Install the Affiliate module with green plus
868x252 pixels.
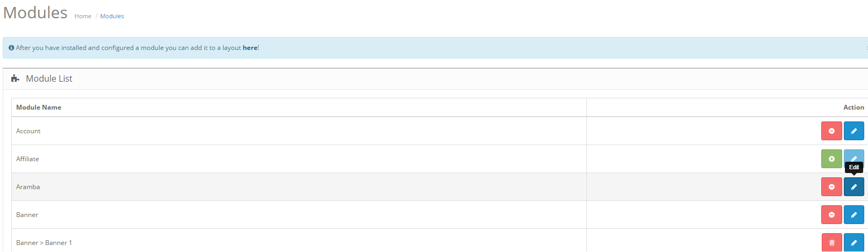point(831,159)
